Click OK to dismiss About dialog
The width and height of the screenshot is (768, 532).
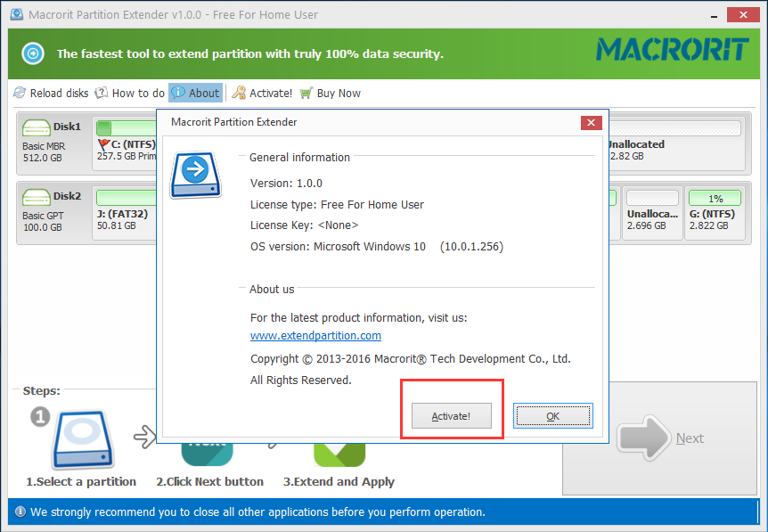tap(553, 416)
